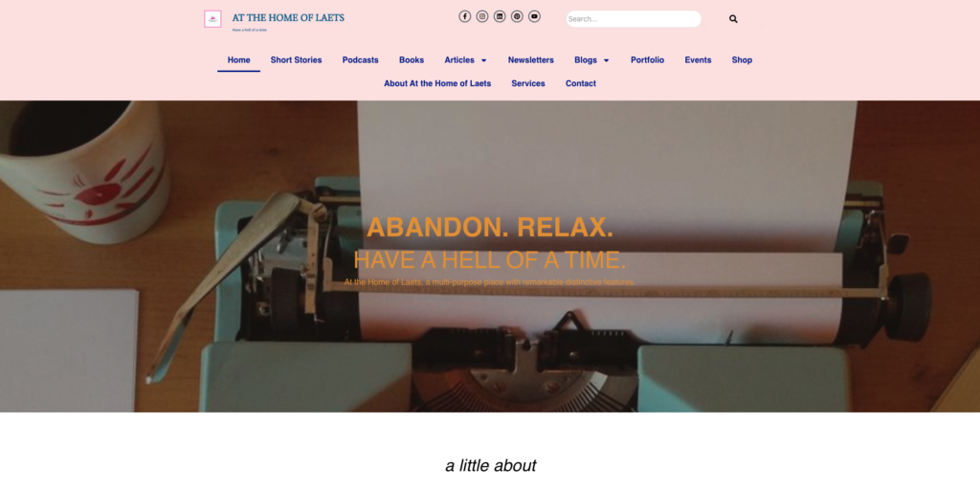Open the LinkedIn social icon
The width and height of the screenshot is (980, 489).
point(500,16)
